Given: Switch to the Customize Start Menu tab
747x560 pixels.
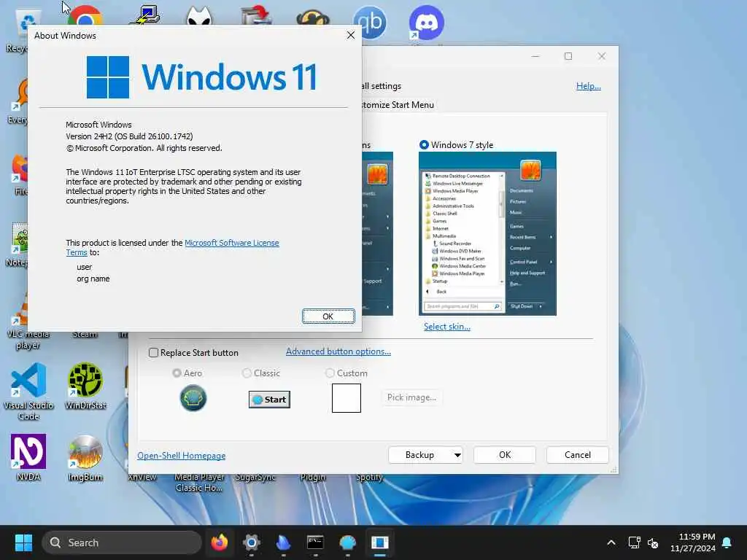Looking at the screenshot, I should click(x=397, y=105).
